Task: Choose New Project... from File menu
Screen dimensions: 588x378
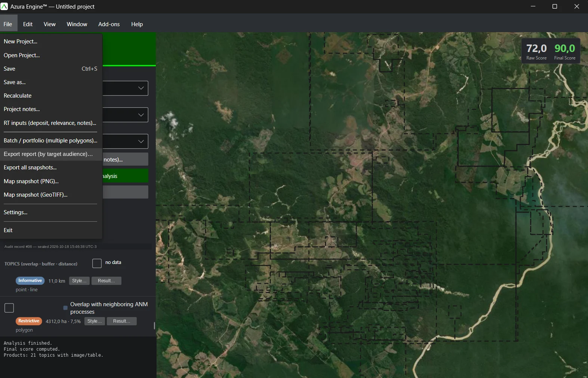Action: pos(51,42)
